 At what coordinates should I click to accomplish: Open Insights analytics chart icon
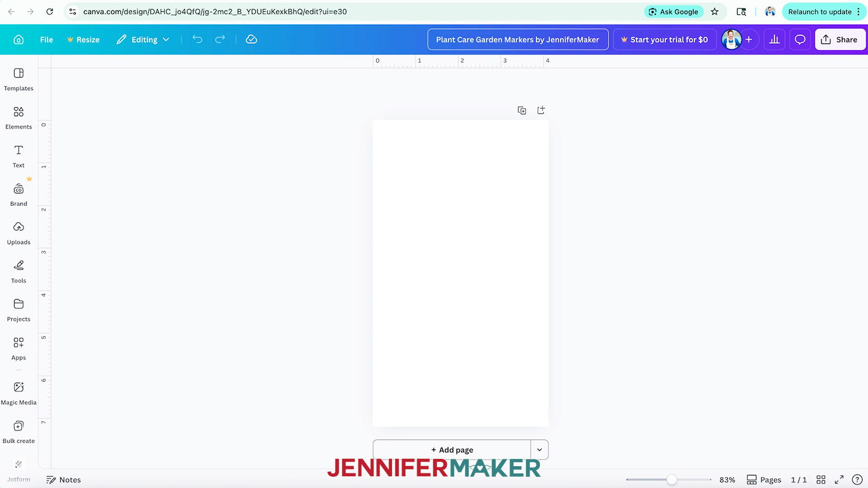coord(774,40)
